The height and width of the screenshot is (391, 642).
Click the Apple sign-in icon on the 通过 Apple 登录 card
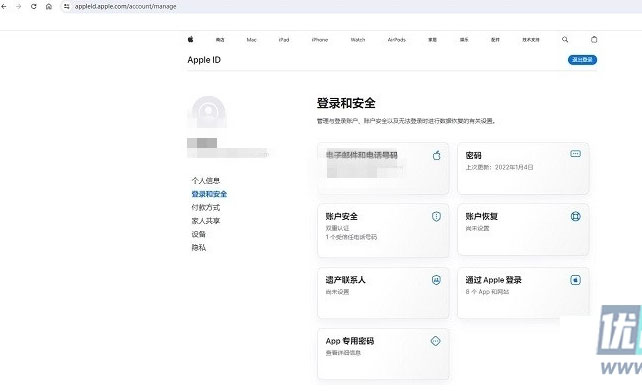tap(575, 280)
